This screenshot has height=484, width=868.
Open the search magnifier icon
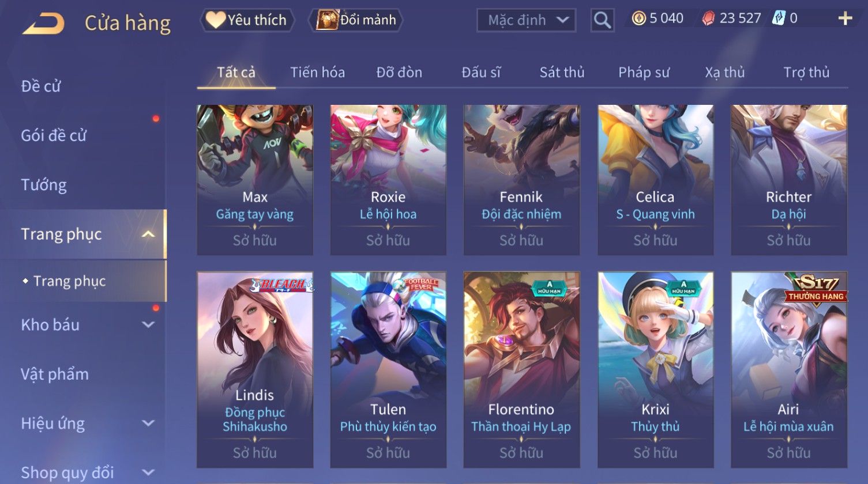(x=602, y=20)
